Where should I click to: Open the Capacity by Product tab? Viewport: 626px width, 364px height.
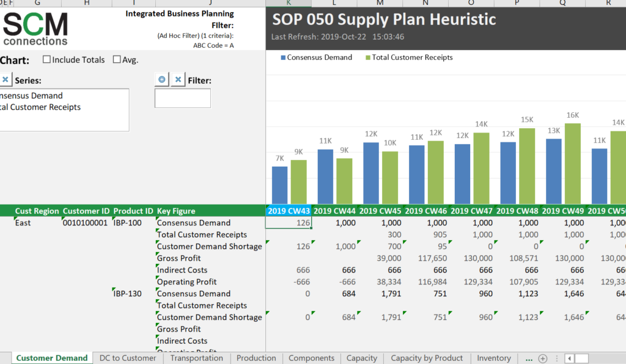click(x=427, y=358)
